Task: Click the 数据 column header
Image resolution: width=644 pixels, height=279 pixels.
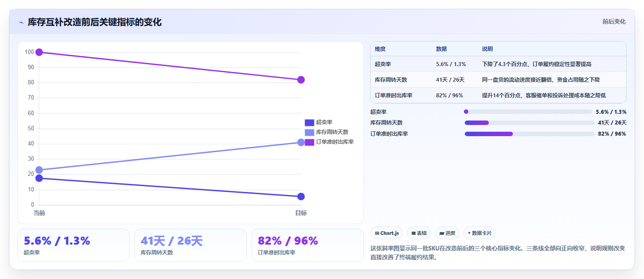Action: (x=442, y=49)
